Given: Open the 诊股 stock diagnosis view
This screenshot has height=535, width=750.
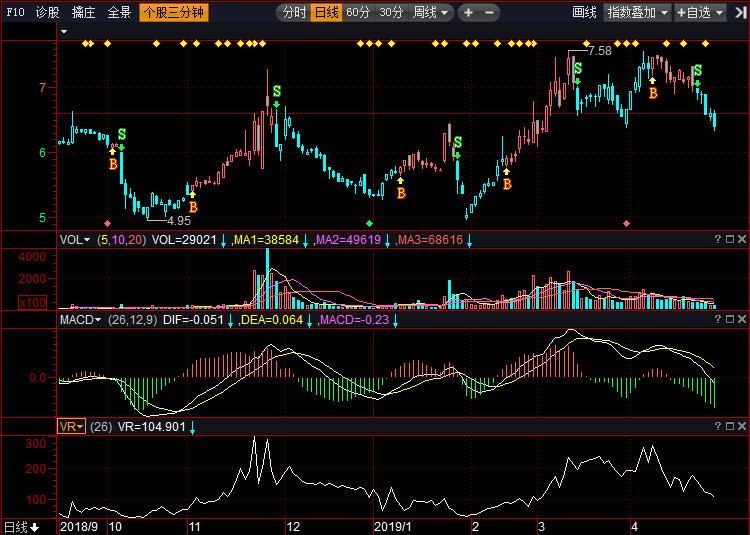Looking at the screenshot, I should pos(47,12).
